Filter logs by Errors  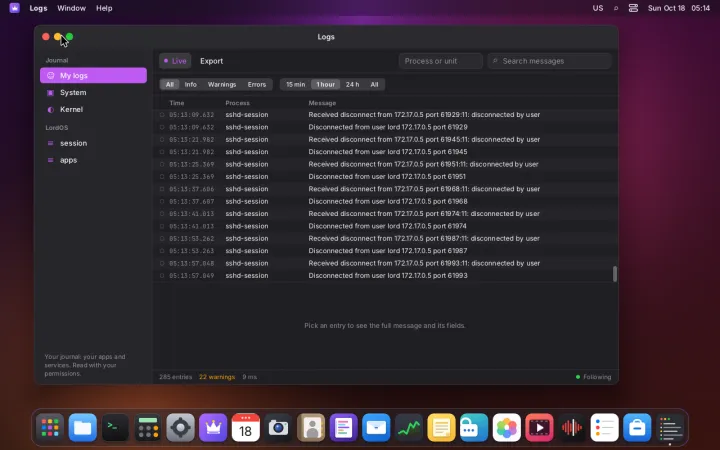pos(257,84)
